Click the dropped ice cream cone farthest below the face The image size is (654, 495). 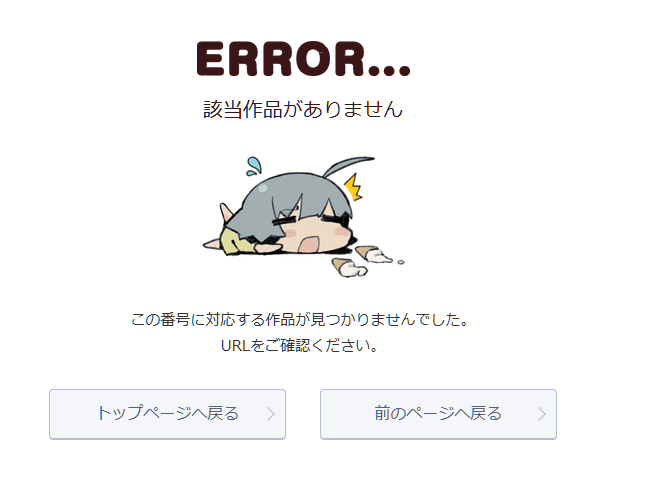tap(350, 268)
